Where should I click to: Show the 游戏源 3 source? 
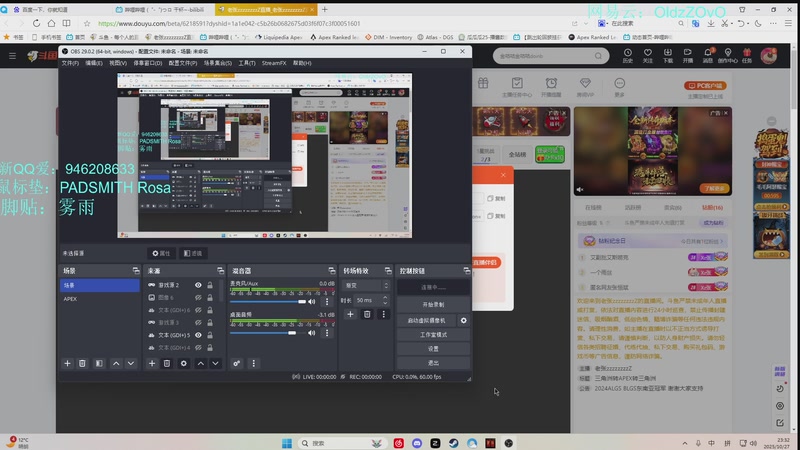[198, 322]
